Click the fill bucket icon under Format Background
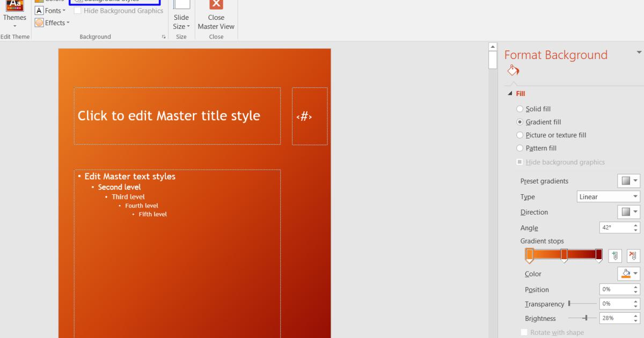644x338 pixels. 513,70
